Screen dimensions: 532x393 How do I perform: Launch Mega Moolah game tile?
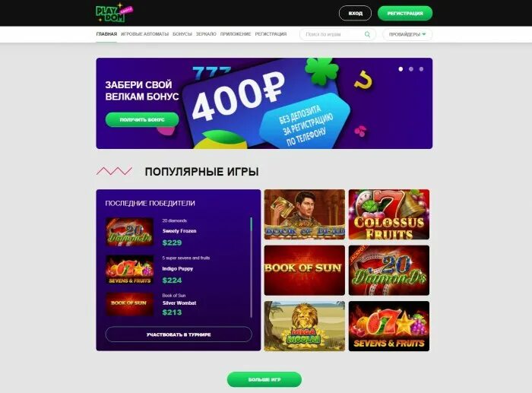(304, 326)
